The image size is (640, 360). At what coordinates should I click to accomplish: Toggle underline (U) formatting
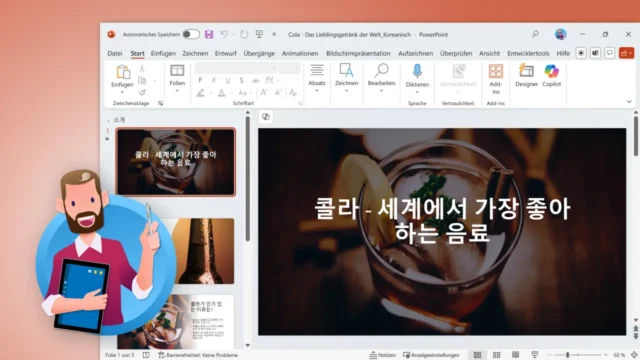coord(228,80)
